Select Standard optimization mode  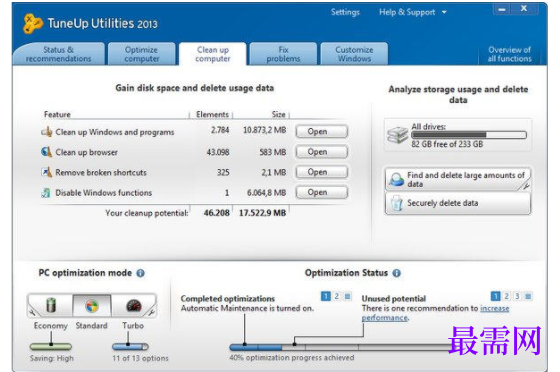click(x=92, y=306)
